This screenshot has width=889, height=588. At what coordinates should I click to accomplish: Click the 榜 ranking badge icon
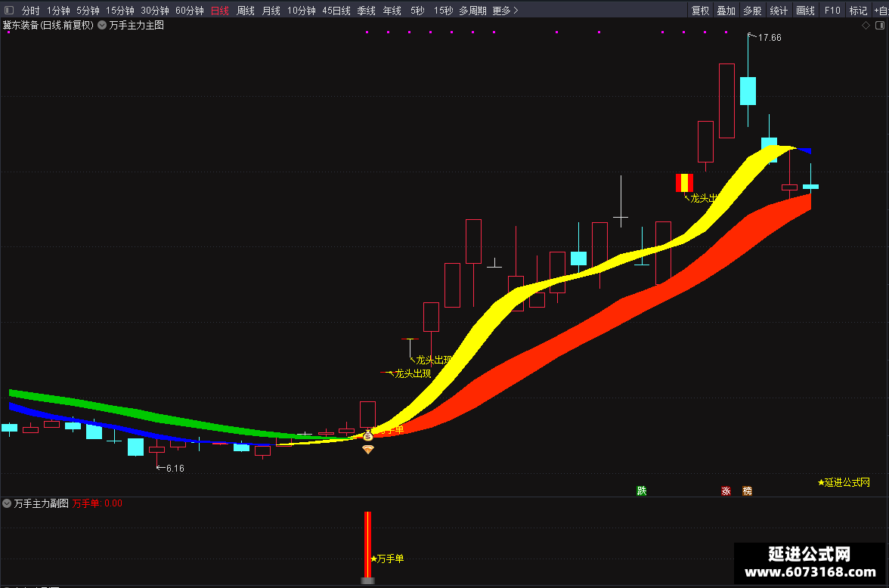(x=747, y=491)
